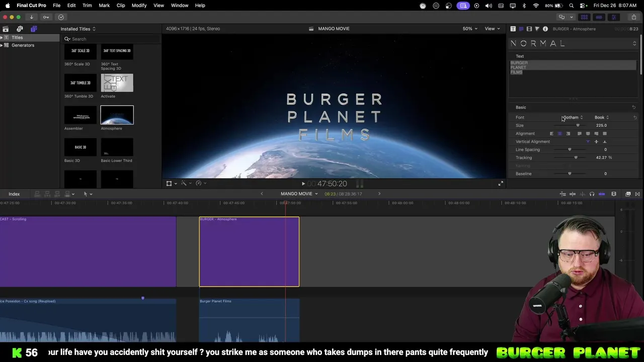Set vertical alignment to bottom
This screenshot has height=362, width=644.
pos(605,142)
